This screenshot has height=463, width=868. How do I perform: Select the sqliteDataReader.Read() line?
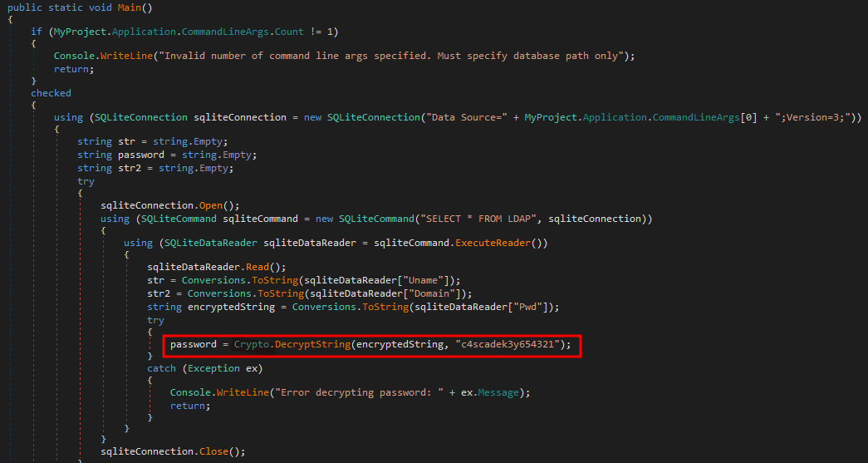coord(217,267)
